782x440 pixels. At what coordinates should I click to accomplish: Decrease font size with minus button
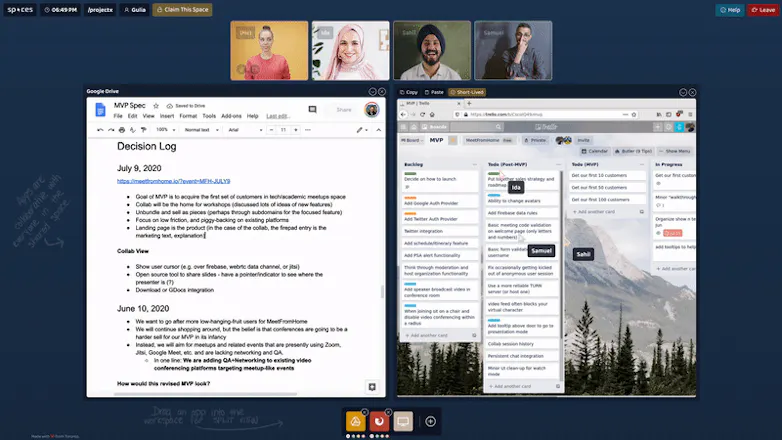(x=271, y=130)
